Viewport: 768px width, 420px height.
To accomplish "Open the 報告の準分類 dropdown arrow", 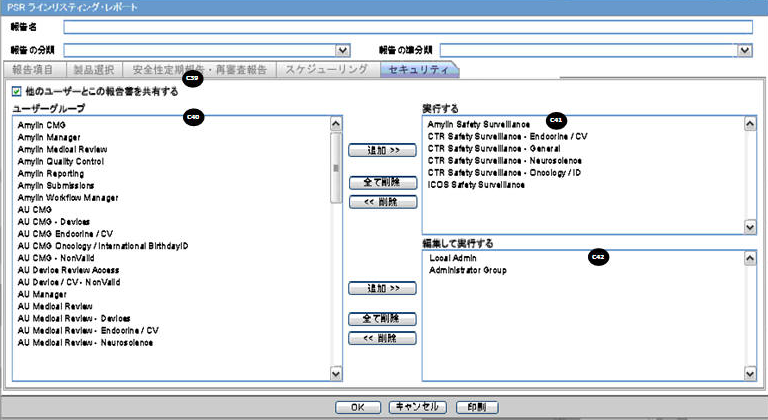I will 745,50.
